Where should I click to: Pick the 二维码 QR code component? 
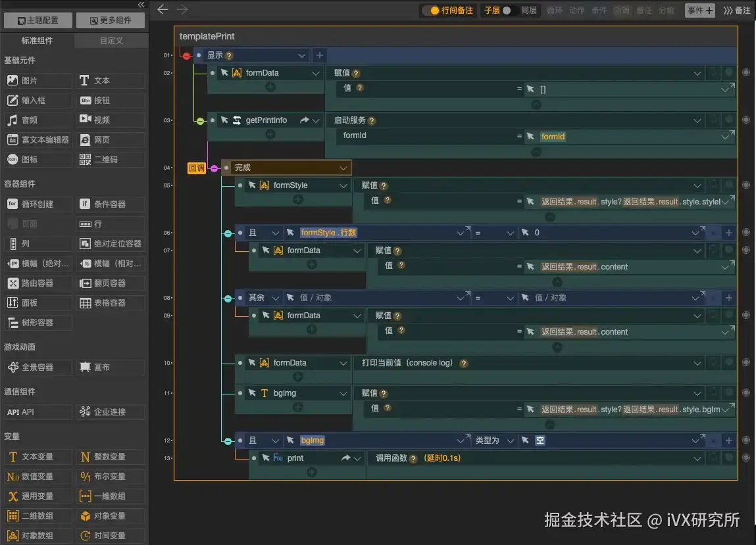[111, 160]
